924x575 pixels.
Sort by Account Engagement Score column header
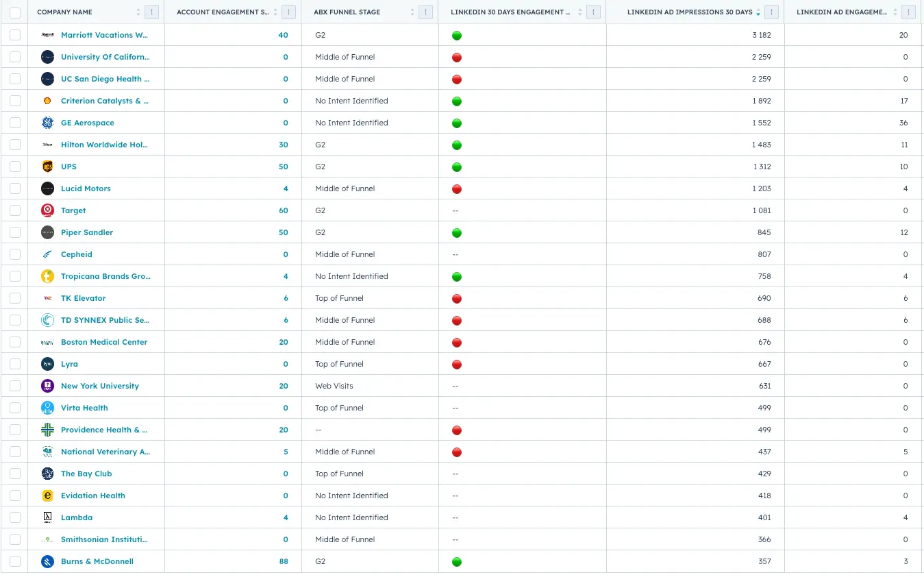(223, 12)
